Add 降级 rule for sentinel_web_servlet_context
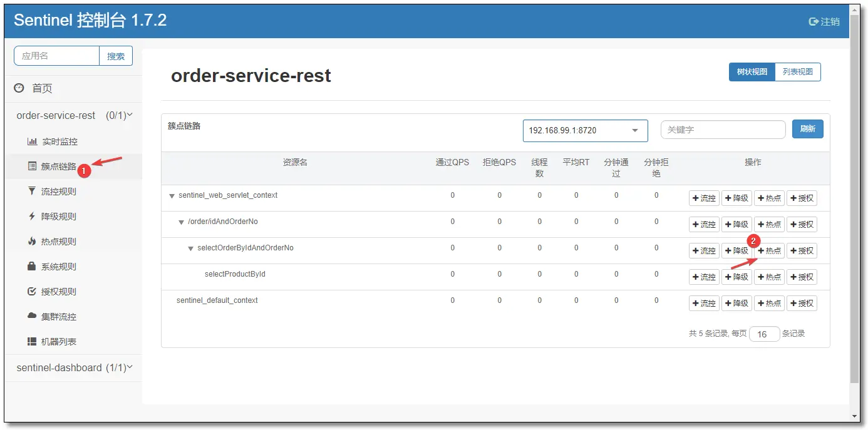 click(736, 198)
